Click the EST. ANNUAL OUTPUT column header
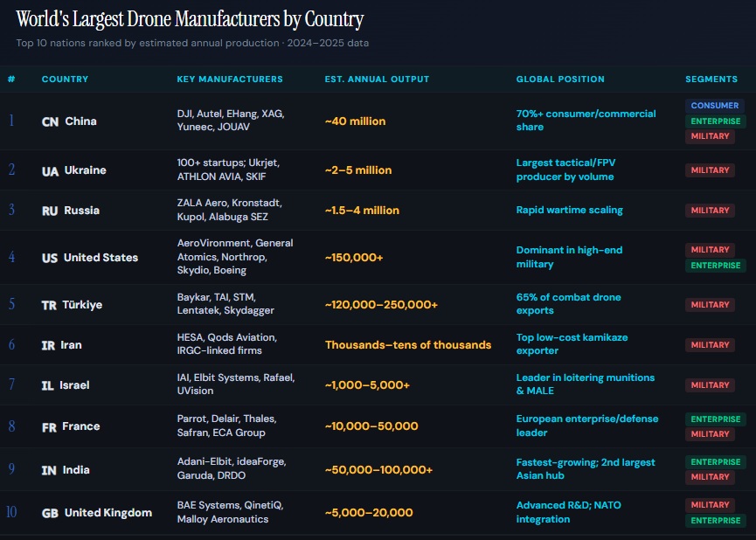Image resolution: width=756 pixels, height=540 pixels. [x=377, y=80]
